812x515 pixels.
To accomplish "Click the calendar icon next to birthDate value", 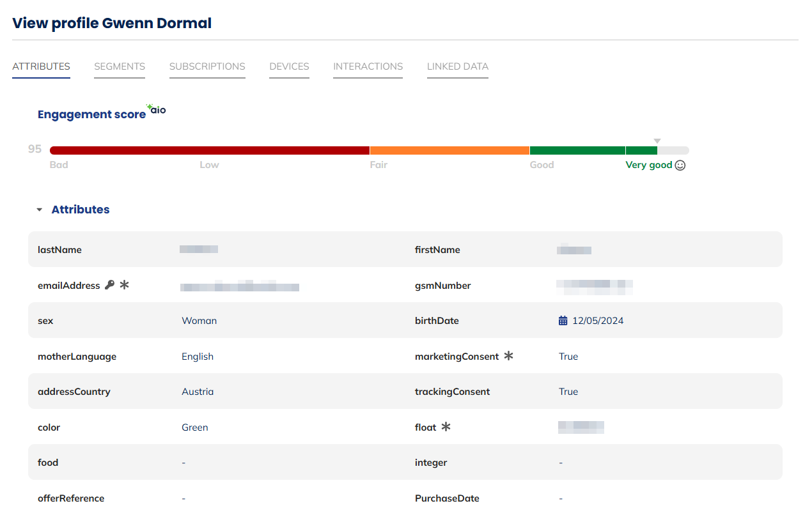I will (x=563, y=321).
